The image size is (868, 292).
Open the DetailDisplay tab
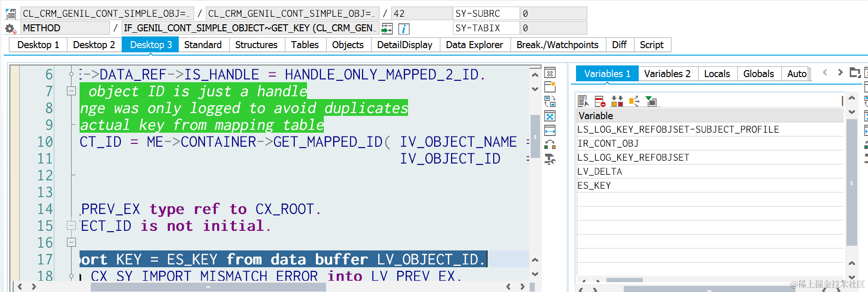[405, 45]
